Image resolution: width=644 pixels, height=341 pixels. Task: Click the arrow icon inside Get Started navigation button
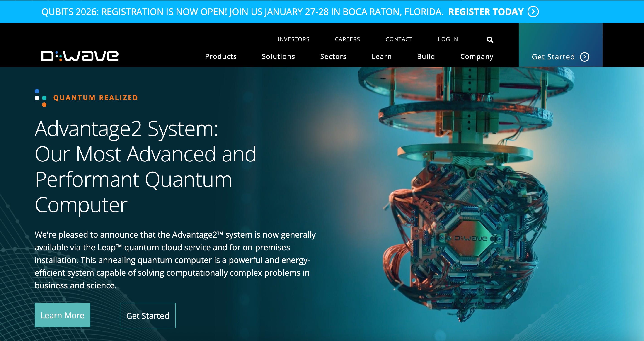[584, 57]
